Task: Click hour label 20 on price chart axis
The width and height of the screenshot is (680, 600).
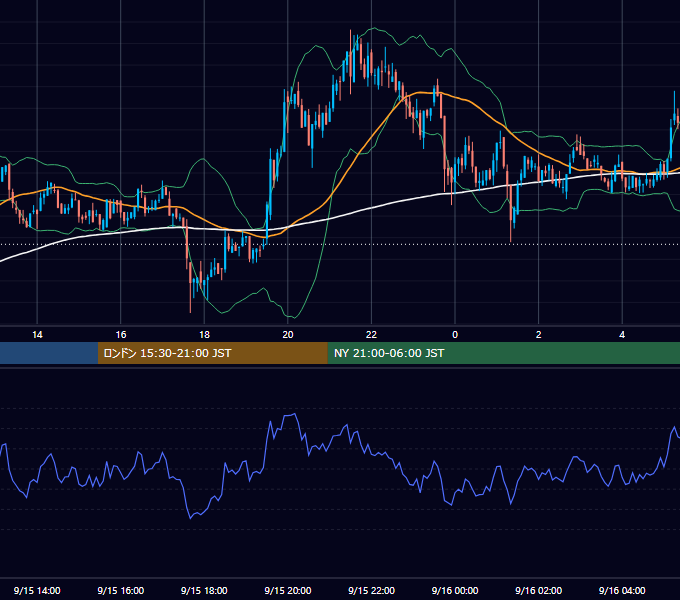Action: point(288,334)
